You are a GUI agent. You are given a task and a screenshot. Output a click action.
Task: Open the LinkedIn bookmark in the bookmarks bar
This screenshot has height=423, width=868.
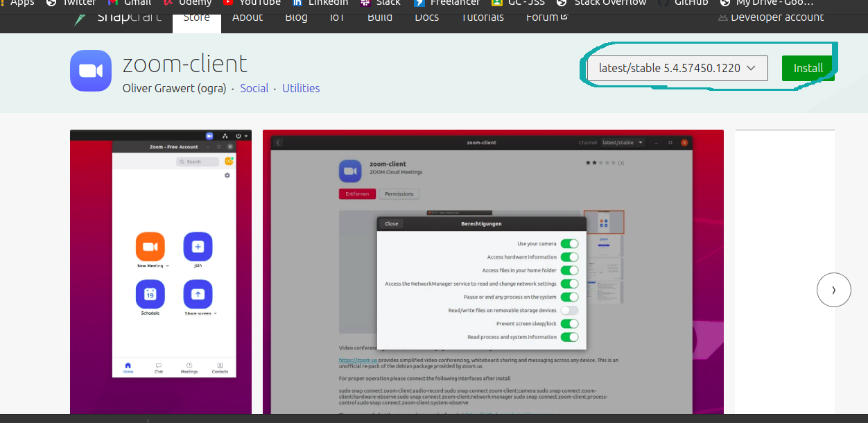pyautogui.click(x=320, y=3)
